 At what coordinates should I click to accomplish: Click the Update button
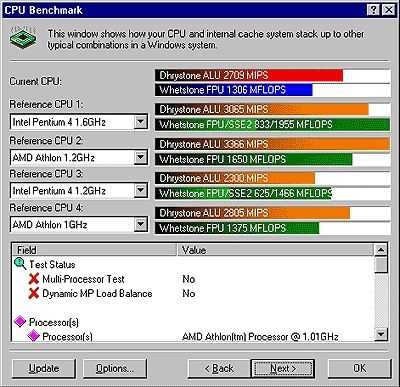click(x=44, y=368)
